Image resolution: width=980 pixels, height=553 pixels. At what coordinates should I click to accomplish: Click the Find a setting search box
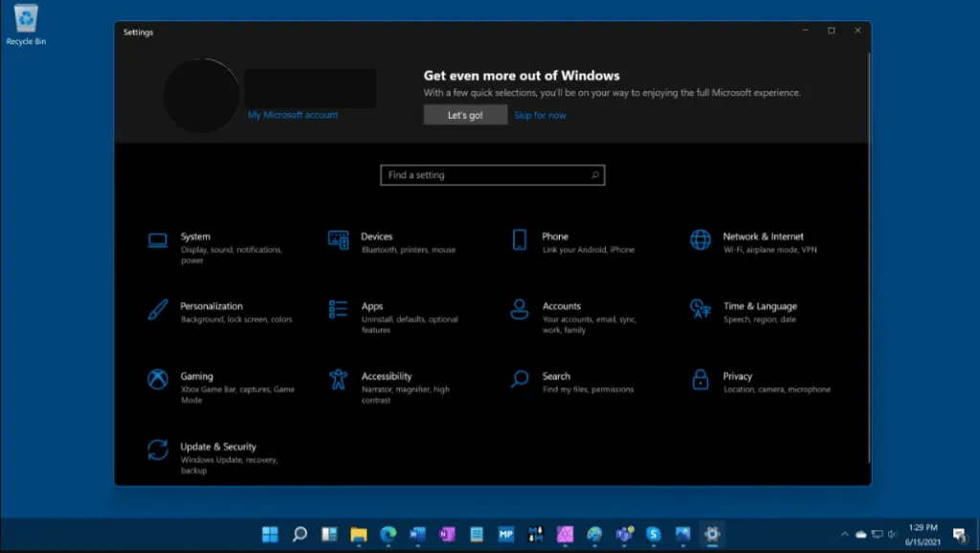(492, 175)
